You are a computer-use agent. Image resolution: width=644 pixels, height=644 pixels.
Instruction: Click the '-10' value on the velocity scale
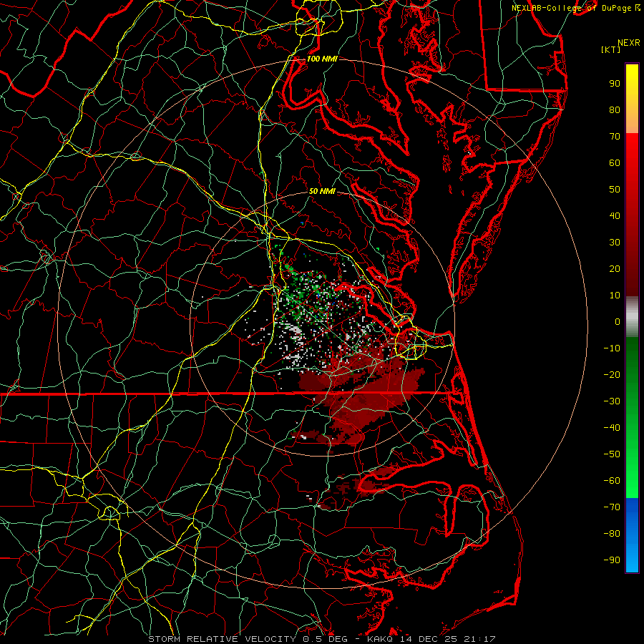click(x=612, y=348)
